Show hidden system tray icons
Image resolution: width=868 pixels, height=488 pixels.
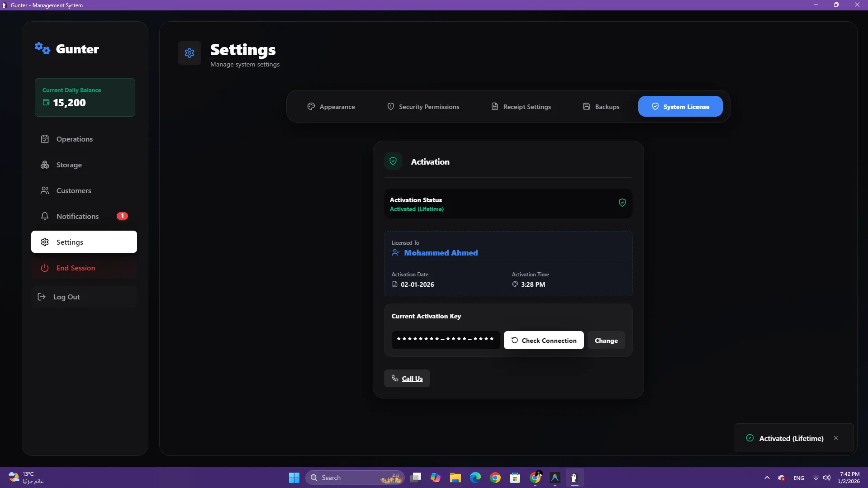(x=767, y=478)
